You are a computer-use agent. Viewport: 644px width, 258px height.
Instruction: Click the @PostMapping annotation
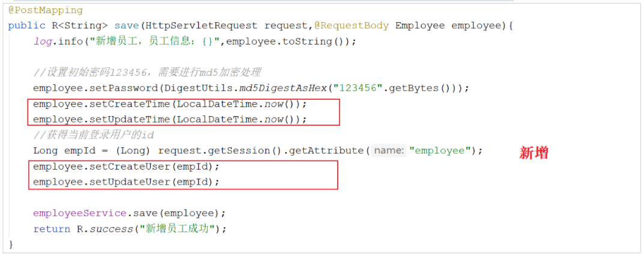tap(45, 10)
